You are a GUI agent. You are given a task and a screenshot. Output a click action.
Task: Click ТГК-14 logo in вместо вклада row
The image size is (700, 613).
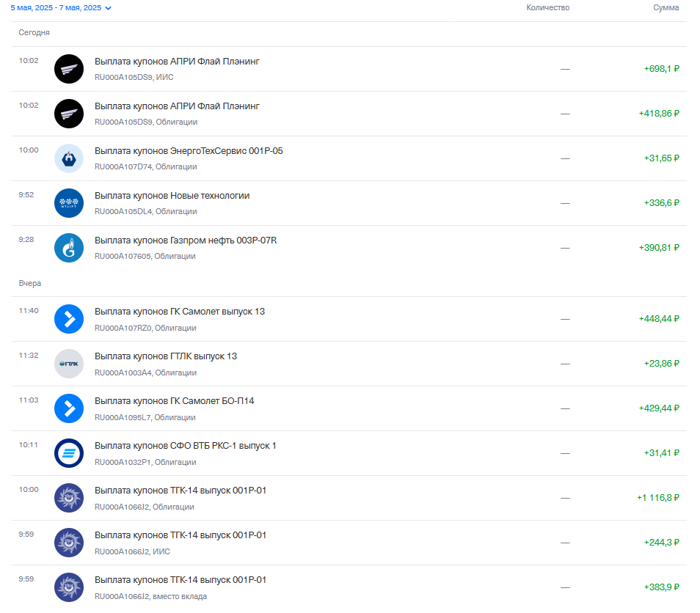click(x=69, y=587)
